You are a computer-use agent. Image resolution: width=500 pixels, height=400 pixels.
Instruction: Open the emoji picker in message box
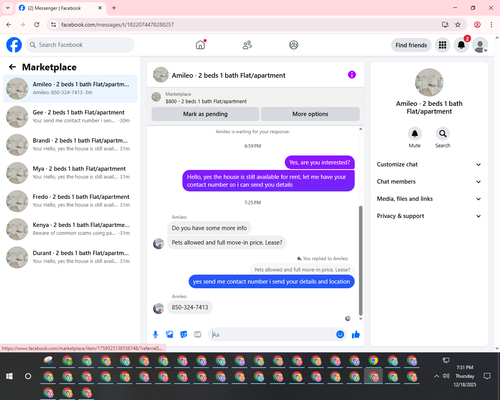(340, 334)
